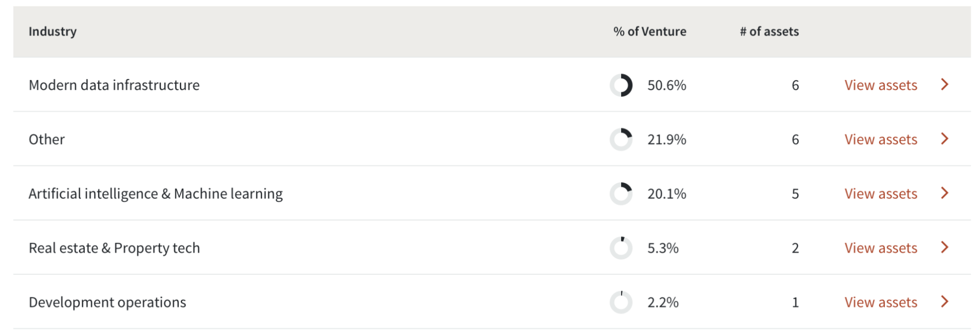Click the 50.6% donut chart icon
This screenshot has width=980, height=335.
621,85
